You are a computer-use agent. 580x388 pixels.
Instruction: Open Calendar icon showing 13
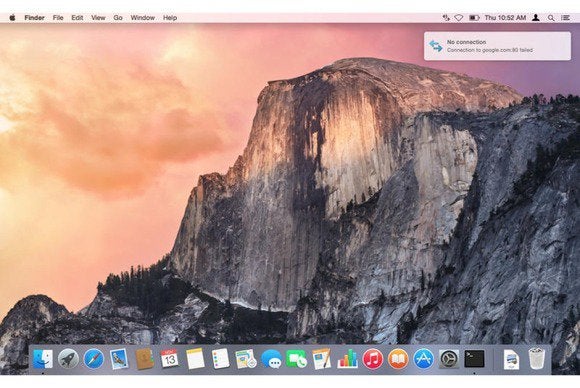click(x=169, y=359)
